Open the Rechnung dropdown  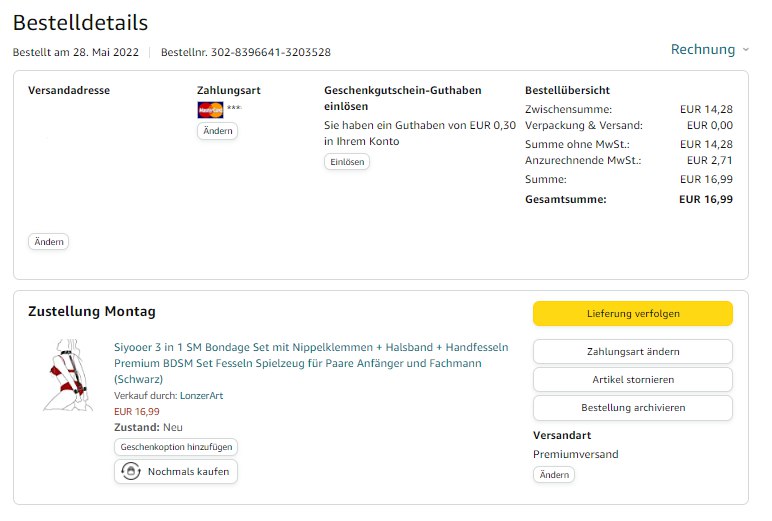[x=702, y=49]
